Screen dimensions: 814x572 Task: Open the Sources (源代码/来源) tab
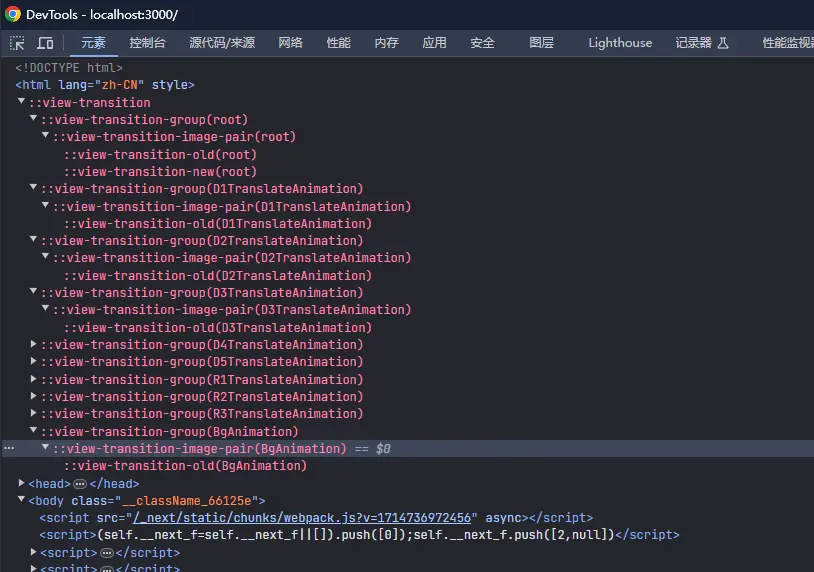point(222,43)
